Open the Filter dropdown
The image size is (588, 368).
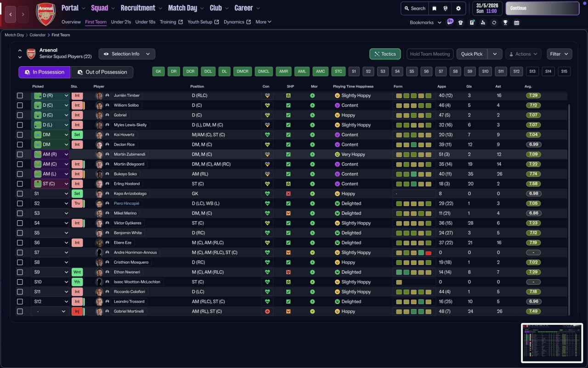pos(559,54)
